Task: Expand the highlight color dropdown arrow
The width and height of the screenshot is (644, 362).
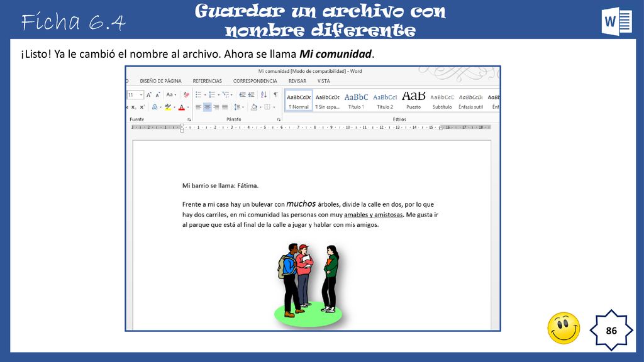Action: point(174,107)
